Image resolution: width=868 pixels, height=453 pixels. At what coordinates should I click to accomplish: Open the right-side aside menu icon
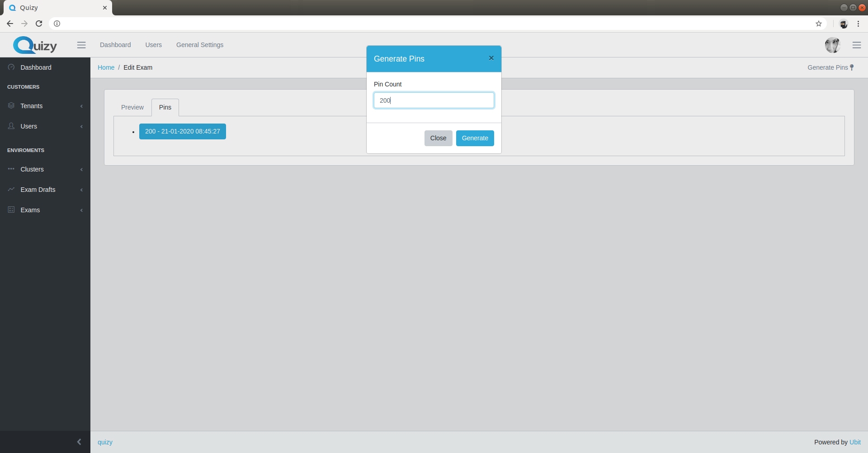click(x=857, y=45)
